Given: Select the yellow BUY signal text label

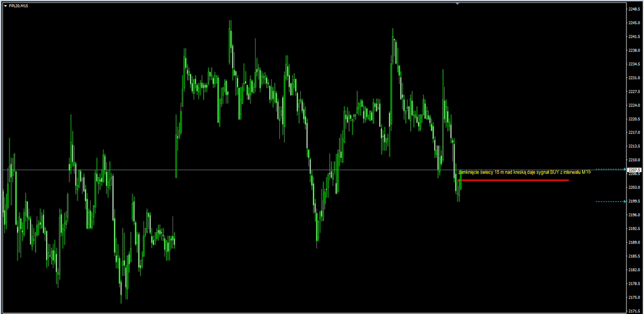Looking at the screenshot, I should click(x=524, y=172).
